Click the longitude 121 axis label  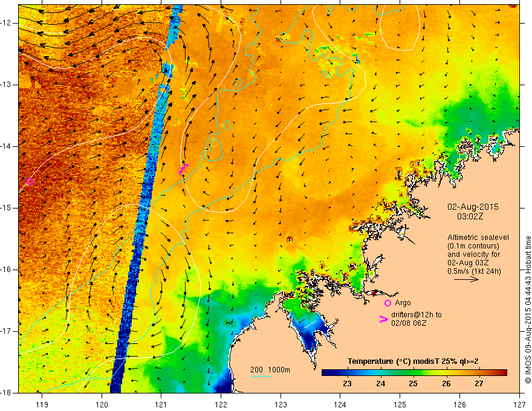pyautogui.click(x=161, y=404)
